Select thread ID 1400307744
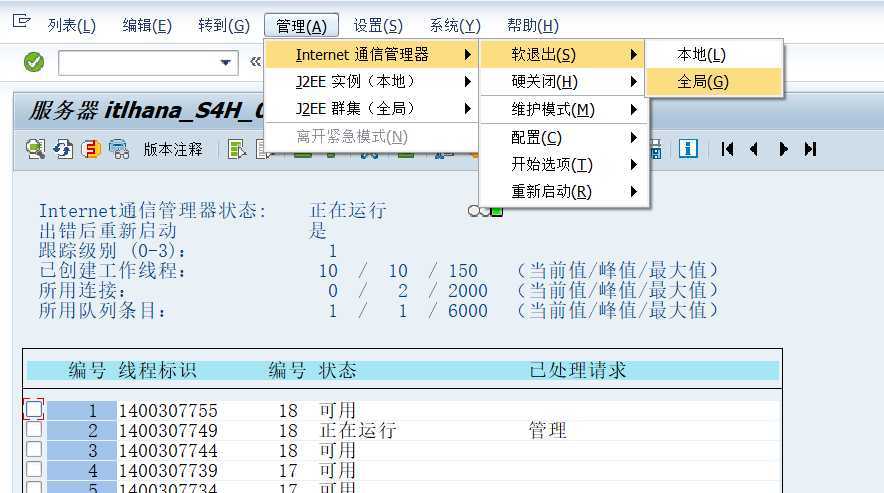 pyautogui.click(x=168, y=451)
